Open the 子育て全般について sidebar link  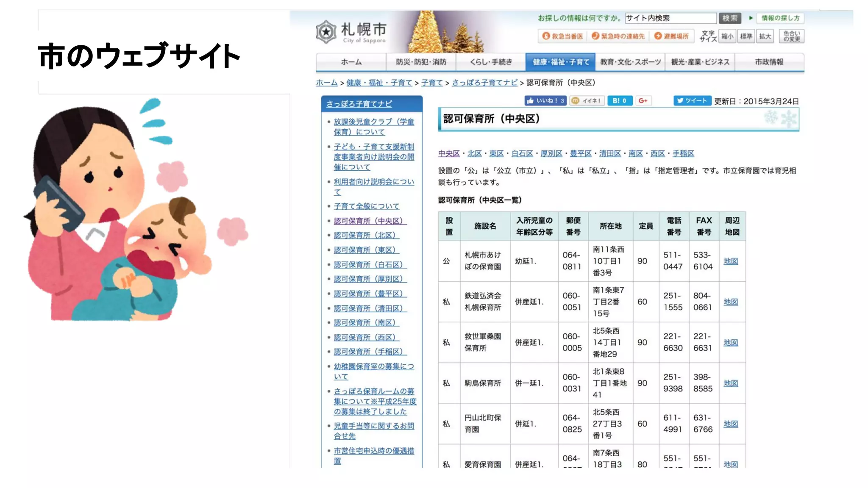coord(366,206)
